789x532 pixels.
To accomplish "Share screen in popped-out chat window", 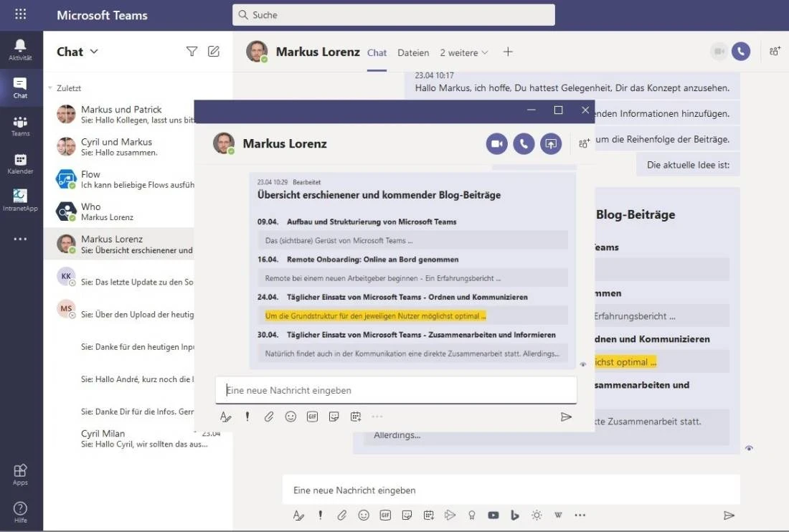I will (x=551, y=143).
